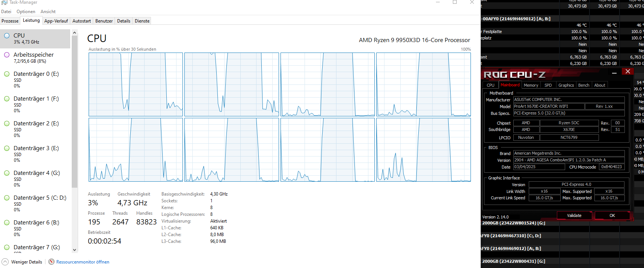This screenshot has width=644, height=268.
Task: Click the BIOS Date field 03/04/2025
Action: [539, 167]
